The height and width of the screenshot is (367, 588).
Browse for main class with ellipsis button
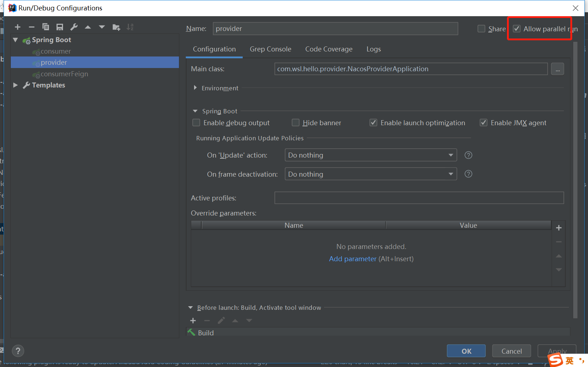tap(557, 69)
